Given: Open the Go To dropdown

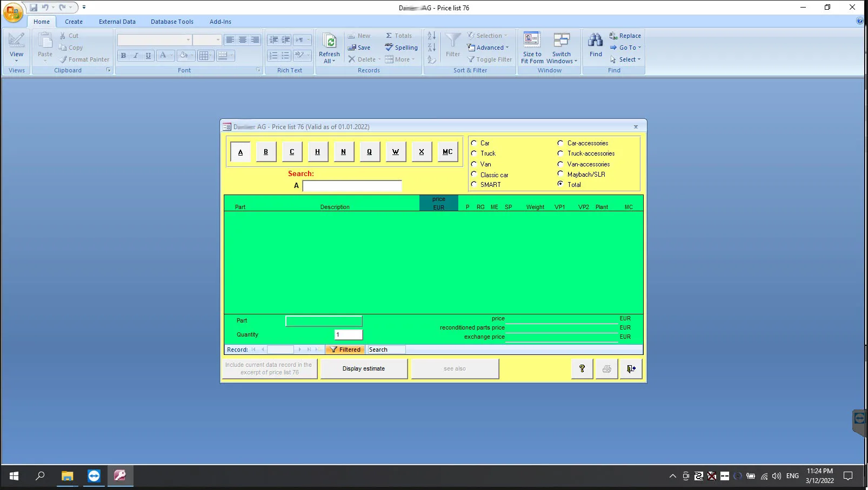Looking at the screenshot, I should coord(627,48).
